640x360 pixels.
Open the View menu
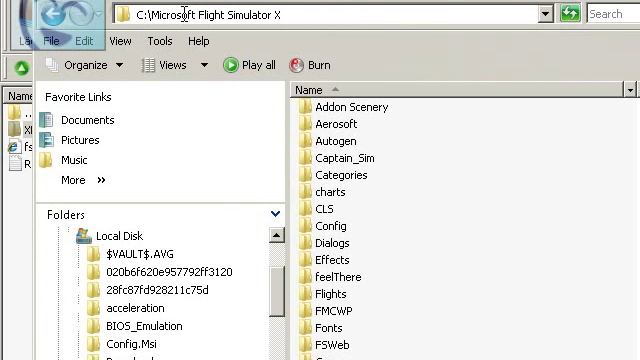[x=120, y=41]
